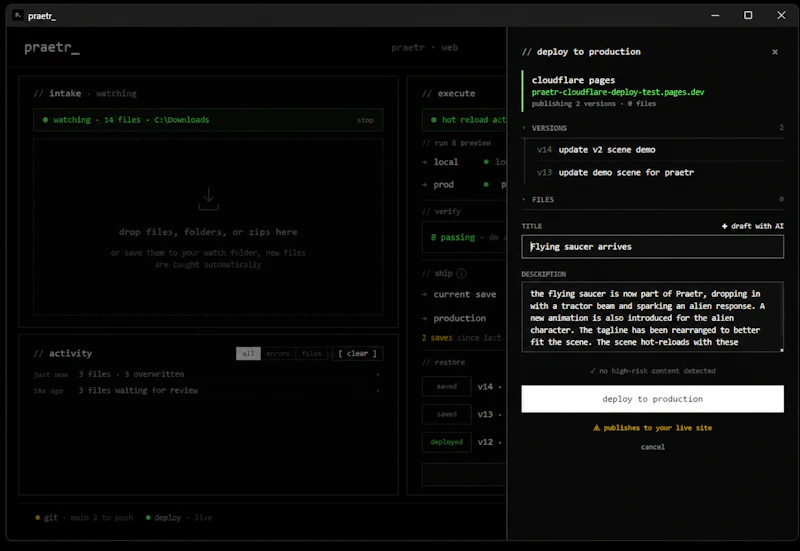This screenshot has height=551, width=800.
Task: Click the '8 passing' verify status
Action: click(x=453, y=238)
